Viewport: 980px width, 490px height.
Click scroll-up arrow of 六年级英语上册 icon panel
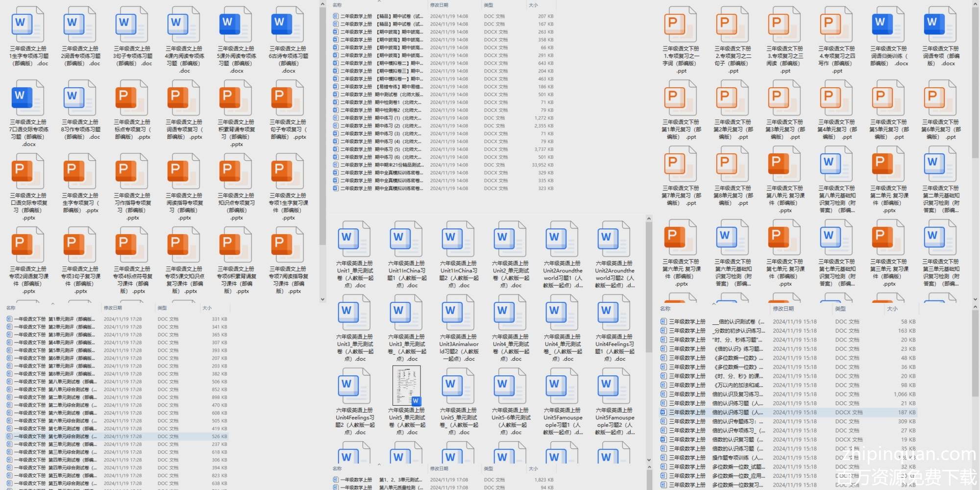point(649,219)
